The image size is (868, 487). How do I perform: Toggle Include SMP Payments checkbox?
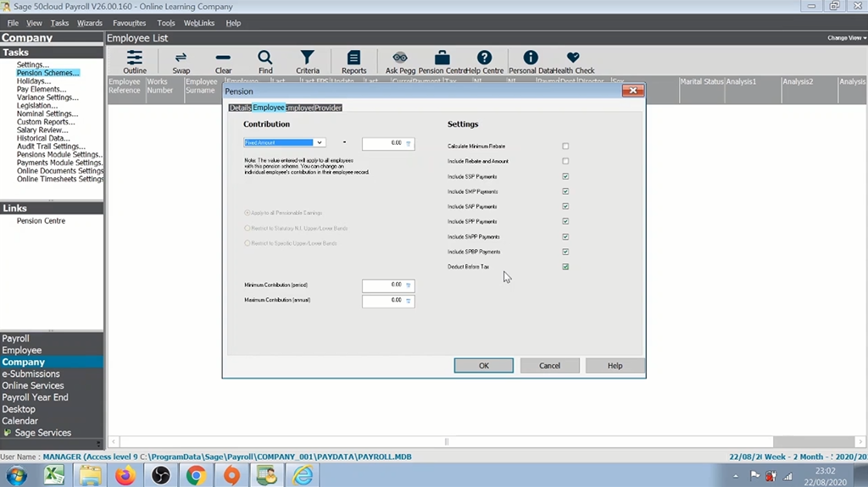[x=565, y=191]
